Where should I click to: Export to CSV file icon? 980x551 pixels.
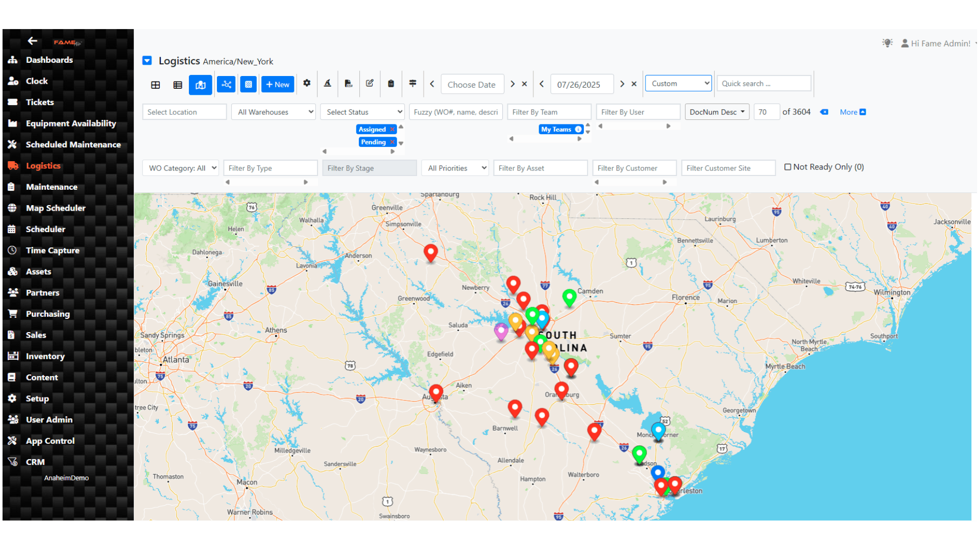[x=349, y=83]
